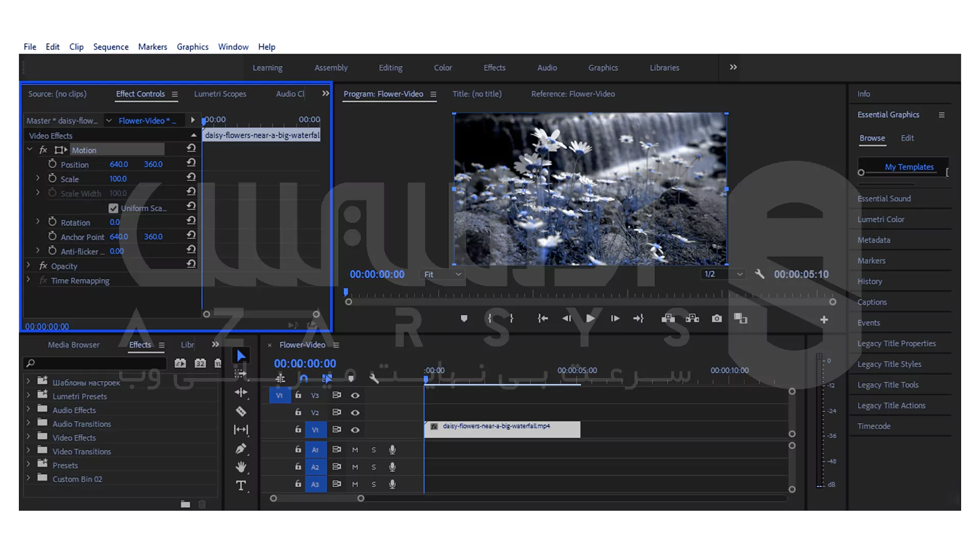Expand the Video Effects folder
The image size is (980, 551).
tap(29, 437)
